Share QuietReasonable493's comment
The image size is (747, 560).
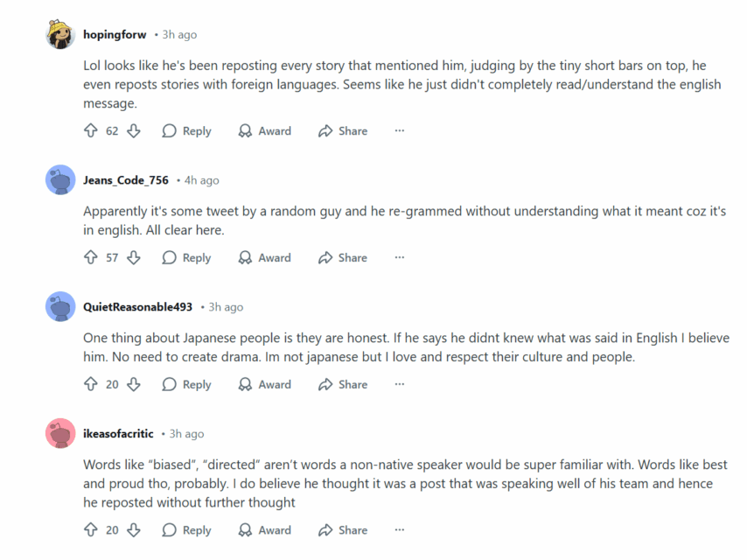pos(343,385)
